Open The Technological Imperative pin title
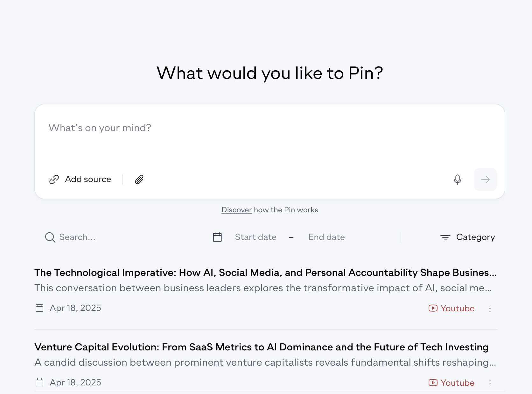The image size is (532, 394). pos(265,272)
